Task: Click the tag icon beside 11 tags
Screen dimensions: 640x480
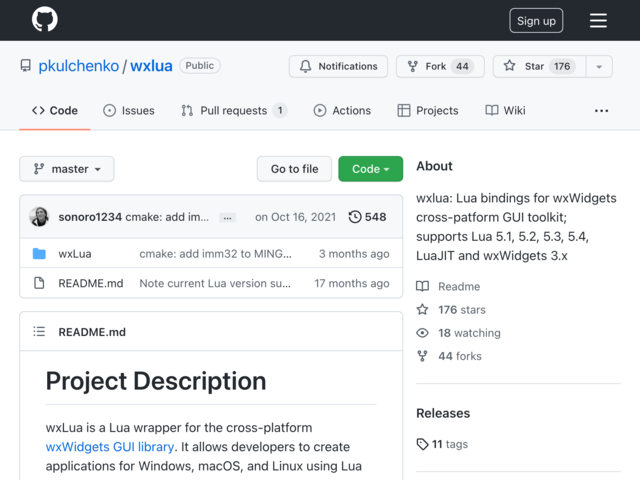Action: pos(422,444)
